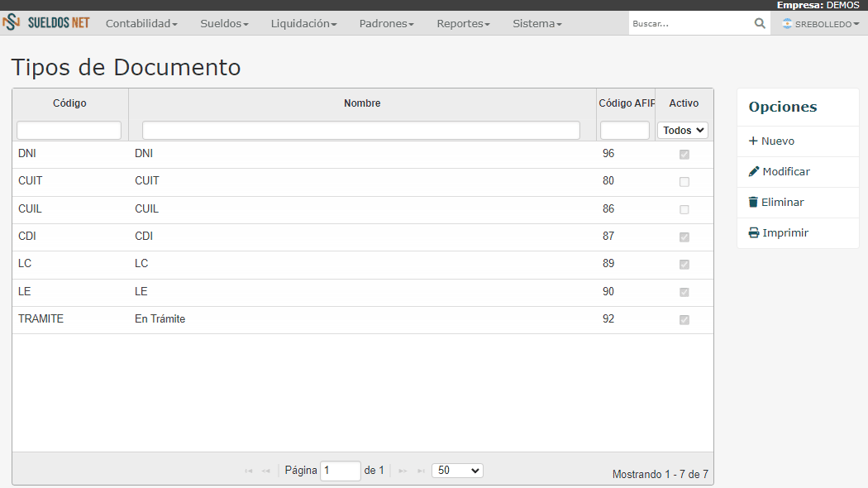Go to last page arrow icon
The image size is (868, 488).
(x=422, y=471)
